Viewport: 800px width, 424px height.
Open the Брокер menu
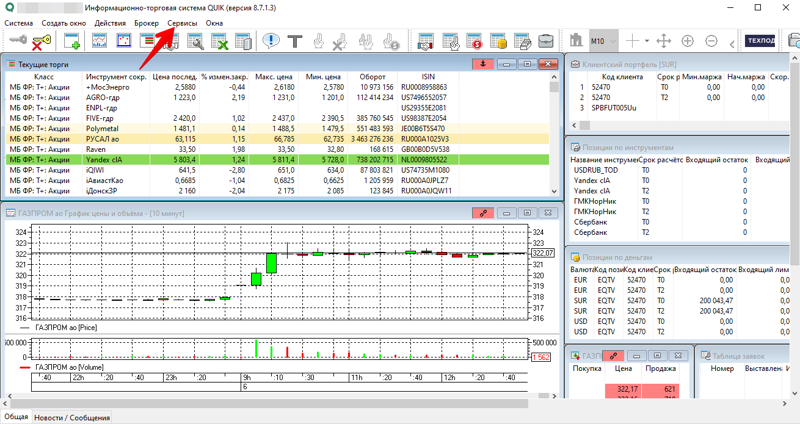click(146, 23)
